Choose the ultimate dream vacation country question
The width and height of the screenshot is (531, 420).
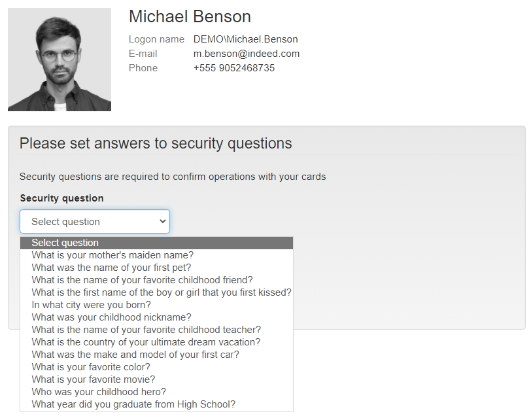(x=156, y=342)
